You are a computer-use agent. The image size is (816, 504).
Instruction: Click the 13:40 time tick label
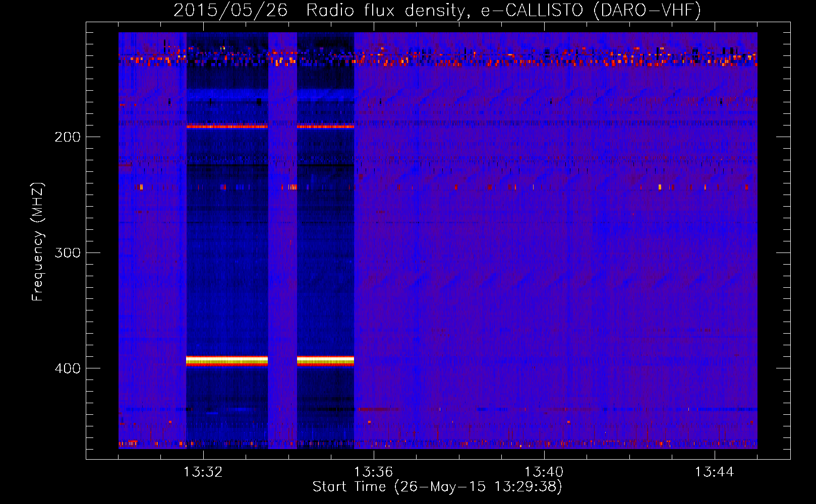[x=544, y=472]
